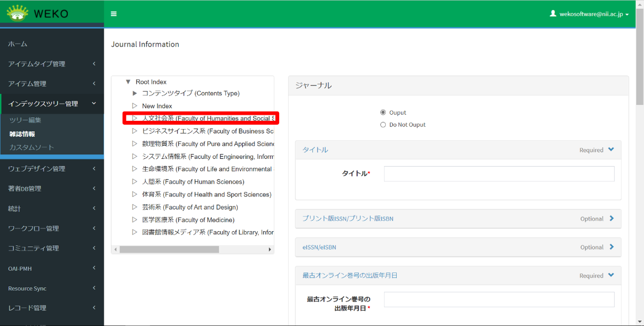Collapse the 最古オンライン巻号の出版年月日 section
The width and height of the screenshot is (644, 326).
coord(611,275)
